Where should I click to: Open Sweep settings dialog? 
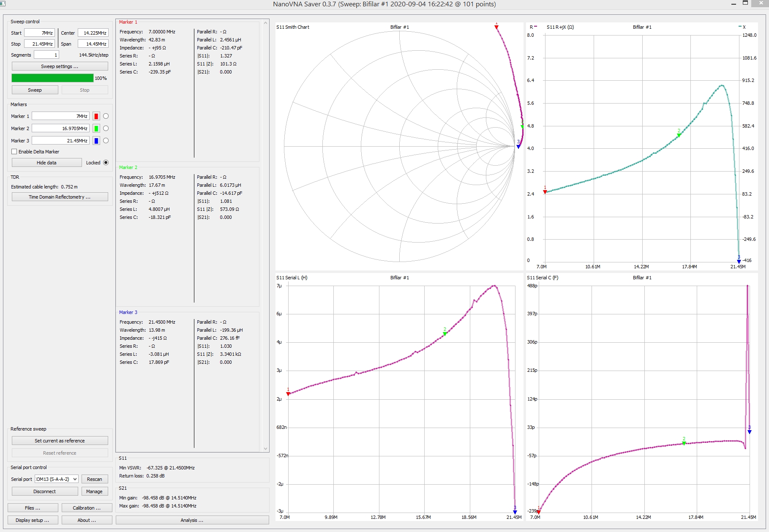click(60, 66)
